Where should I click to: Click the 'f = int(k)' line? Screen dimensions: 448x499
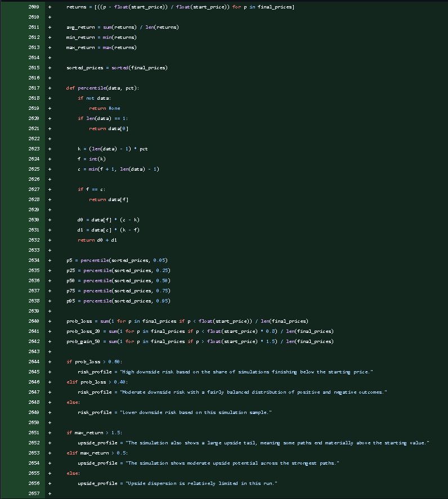(x=92, y=159)
